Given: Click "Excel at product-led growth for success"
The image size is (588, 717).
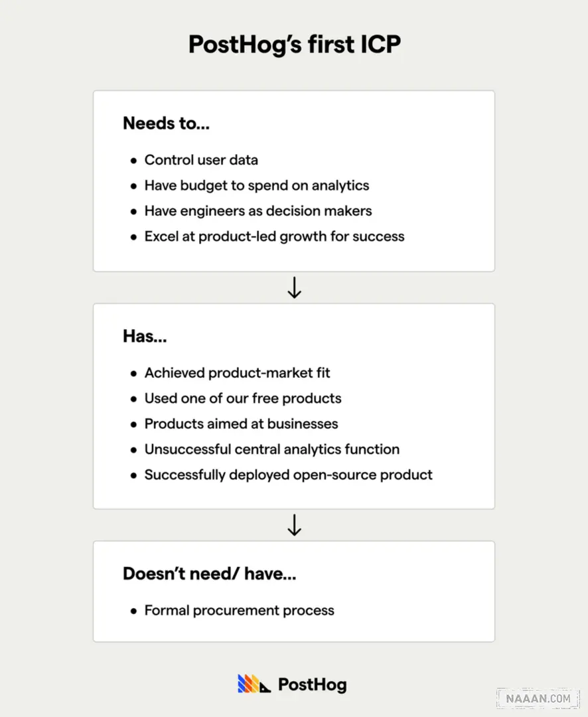Looking at the screenshot, I should pyautogui.click(x=274, y=236).
